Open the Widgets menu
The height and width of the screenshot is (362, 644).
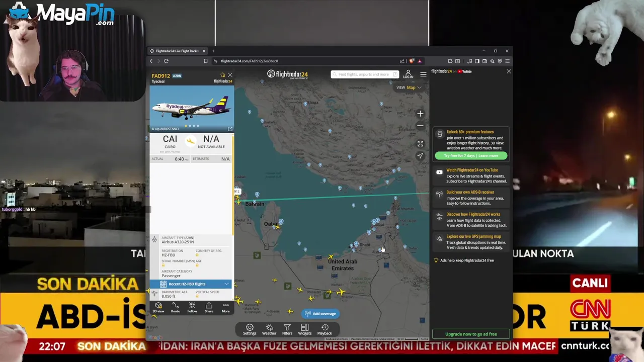pos(305,329)
